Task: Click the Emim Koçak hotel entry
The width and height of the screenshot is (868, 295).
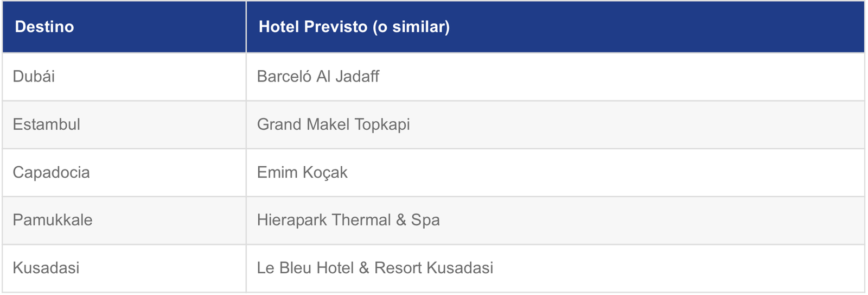Action: [302, 172]
